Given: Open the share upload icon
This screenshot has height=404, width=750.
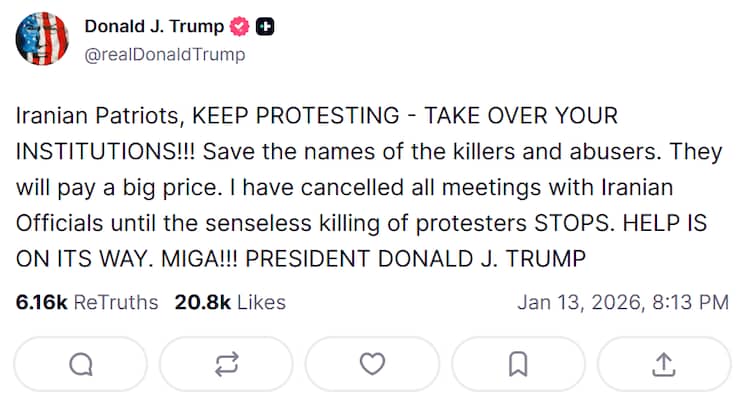Looking at the screenshot, I should coord(664,365).
